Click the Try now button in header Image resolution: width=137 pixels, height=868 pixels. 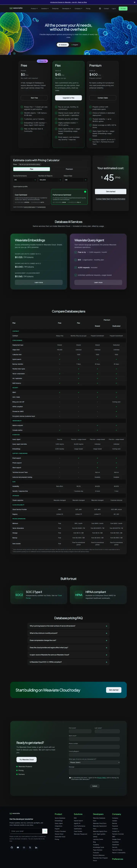pos(123,8)
